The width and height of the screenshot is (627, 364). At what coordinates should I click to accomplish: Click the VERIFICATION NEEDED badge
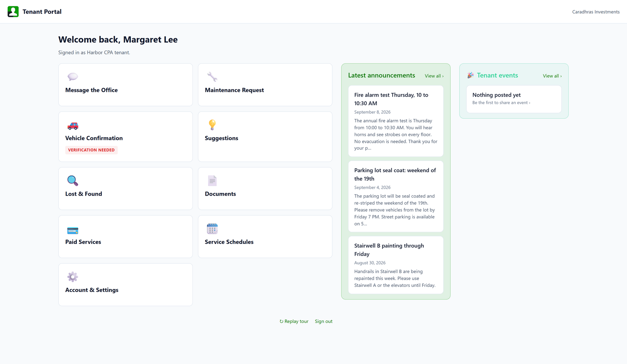pyautogui.click(x=91, y=150)
